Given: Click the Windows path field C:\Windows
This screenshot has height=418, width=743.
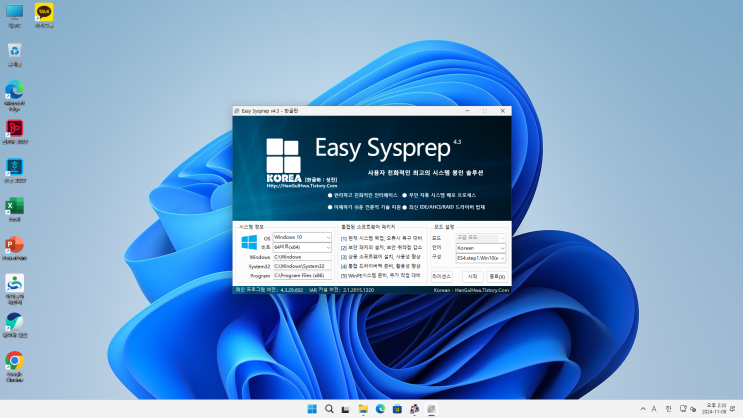Looking at the screenshot, I should (x=302, y=257).
